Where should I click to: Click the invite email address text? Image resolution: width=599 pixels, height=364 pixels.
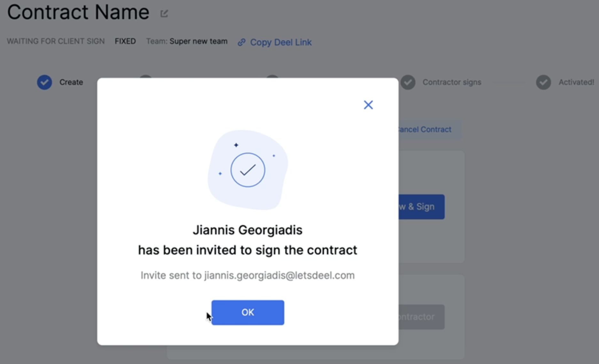pyautogui.click(x=279, y=275)
